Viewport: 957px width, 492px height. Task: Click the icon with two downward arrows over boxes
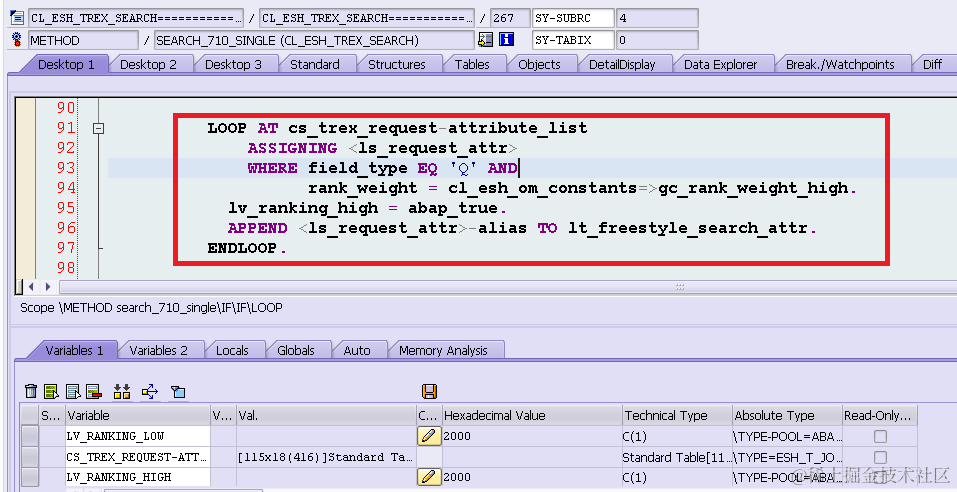pyautogui.click(x=122, y=391)
